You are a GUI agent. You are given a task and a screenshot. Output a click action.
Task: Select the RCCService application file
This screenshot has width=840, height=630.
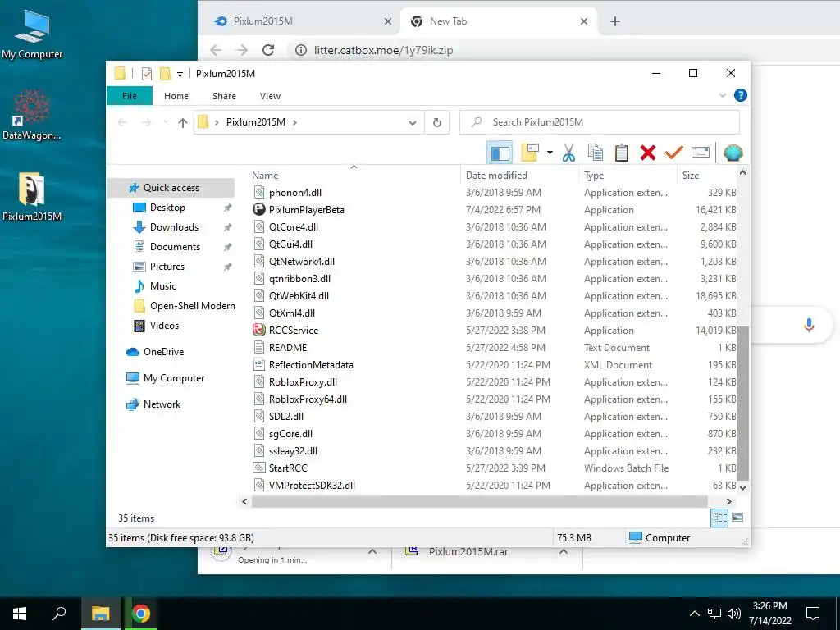tap(294, 331)
